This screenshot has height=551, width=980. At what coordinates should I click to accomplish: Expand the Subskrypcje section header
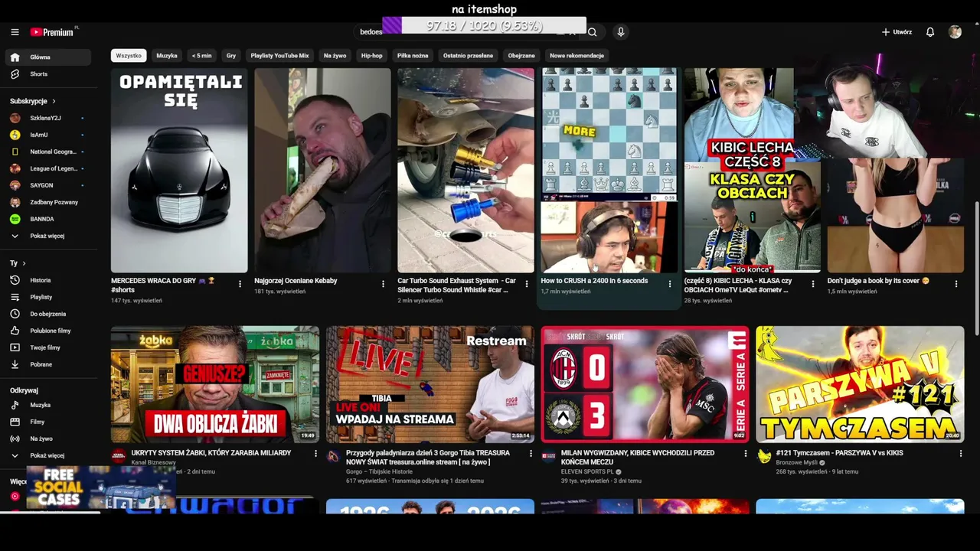[32, 101]
